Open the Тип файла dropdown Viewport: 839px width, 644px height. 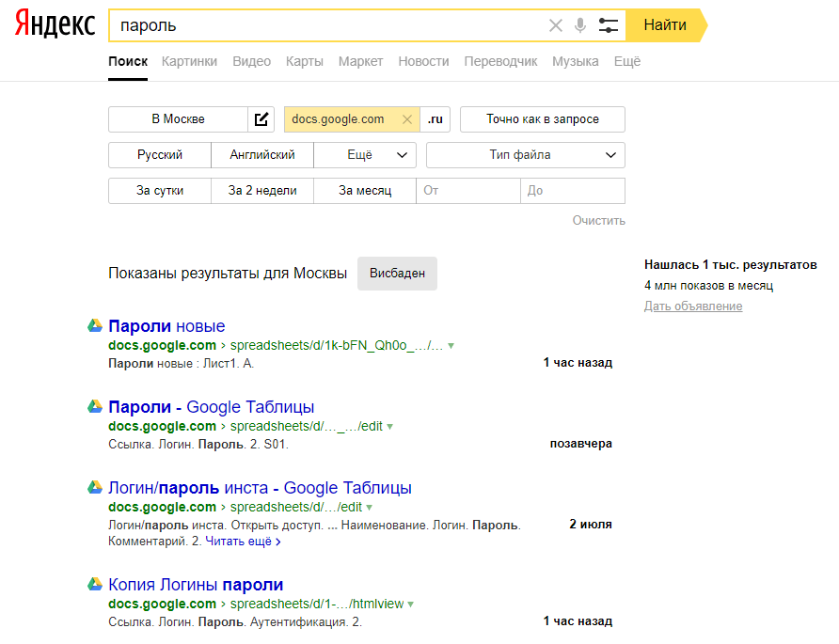525,154
